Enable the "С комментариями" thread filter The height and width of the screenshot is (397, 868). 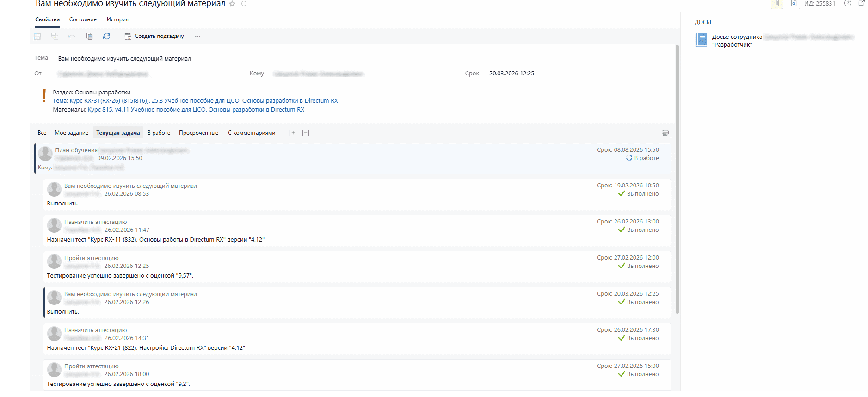point(252,133)
